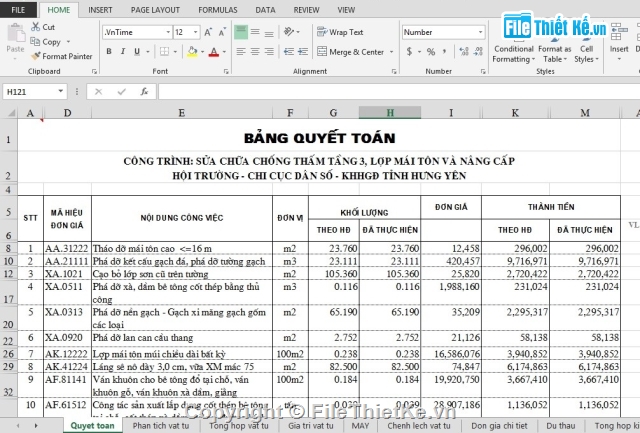Screen dimensions: 640x433
Task: Open the Font dialog launcher
Action: click(x=226, y=71)
